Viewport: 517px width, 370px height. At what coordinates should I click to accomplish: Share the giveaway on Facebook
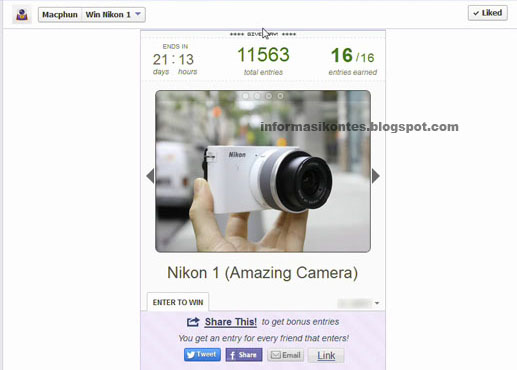coord(244,355)
